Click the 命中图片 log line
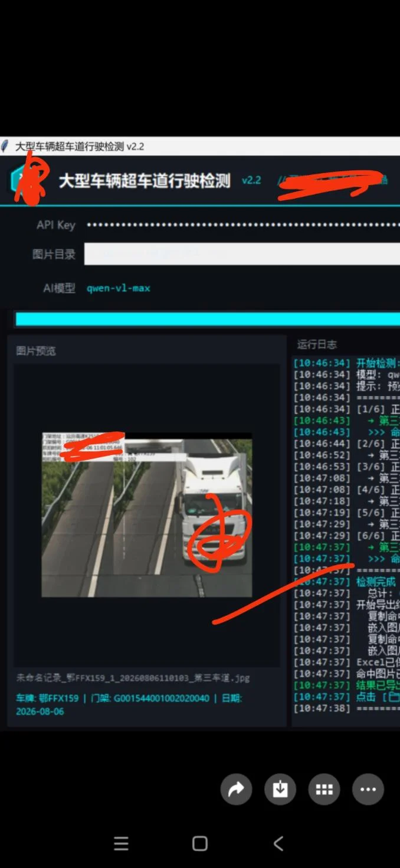Image resolution: width=400 pixels, height=868 pixels. pos(346,674)
